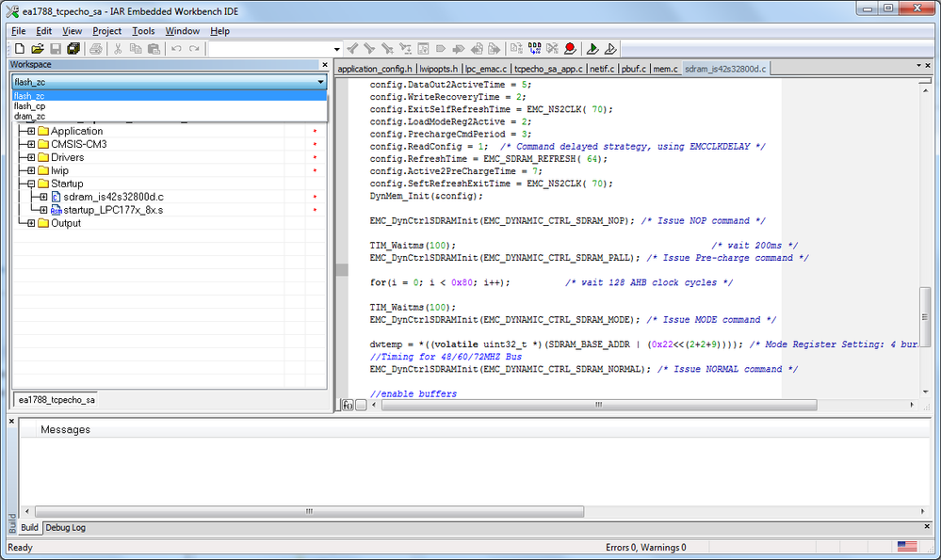Switch to application_config.h editor tab

(x=375, y=69)
